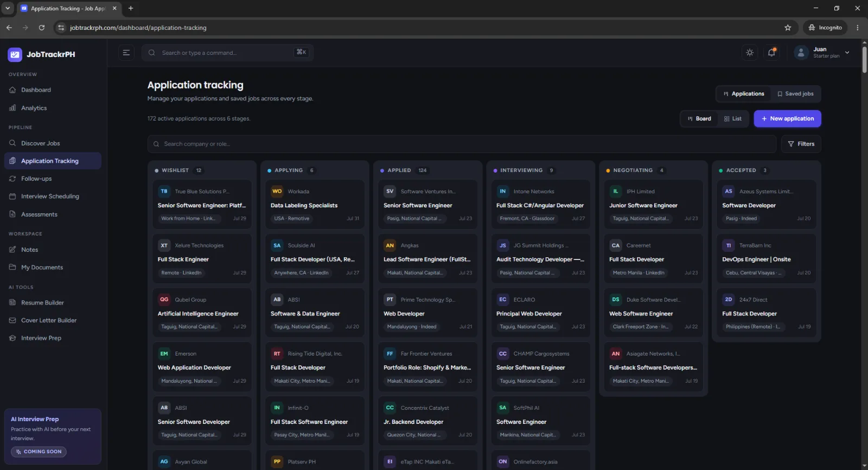Open the Prime Technology Web Developer card

(x=427, y=313)
